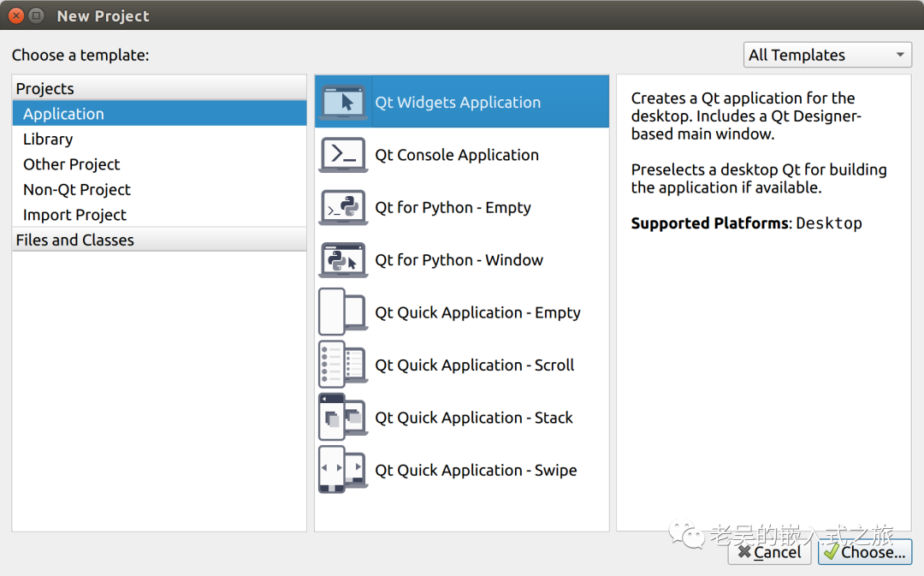Pick Qt Quick Application - Stack label
The height and width of the screenshot is (576, 924).
[x=474, y=418]
